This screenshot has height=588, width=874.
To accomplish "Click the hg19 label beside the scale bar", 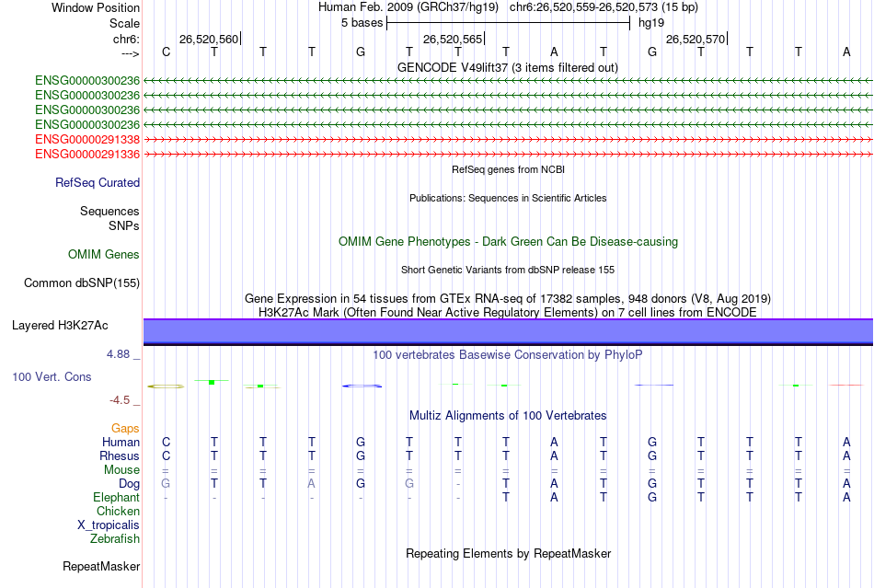I will point(651,23).
